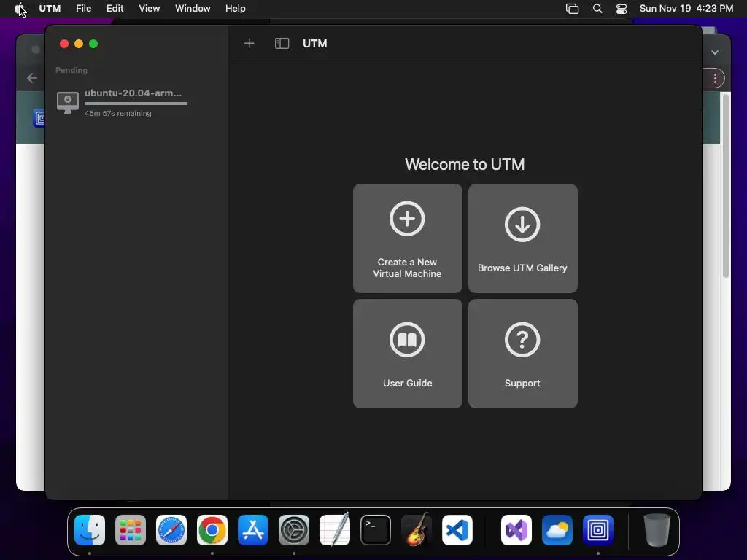The image size is (747, 560).
Task: Open Launchpad from the Dock
Action: [131, 530]
